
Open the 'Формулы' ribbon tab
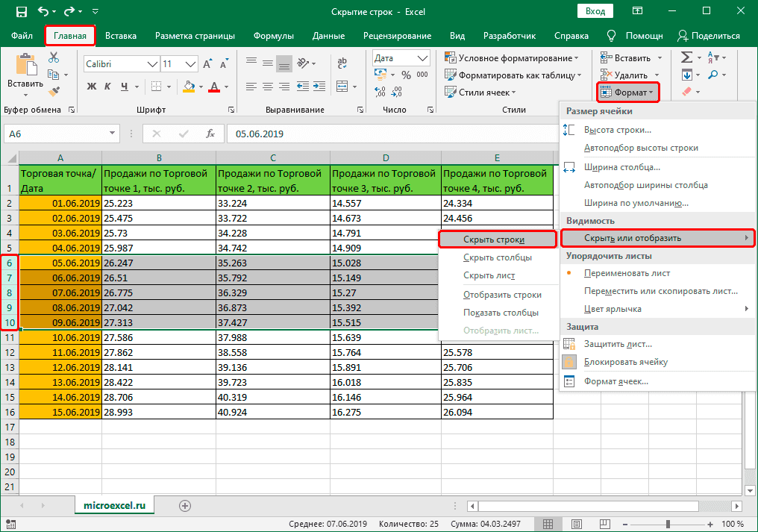[x=273, y=36]
